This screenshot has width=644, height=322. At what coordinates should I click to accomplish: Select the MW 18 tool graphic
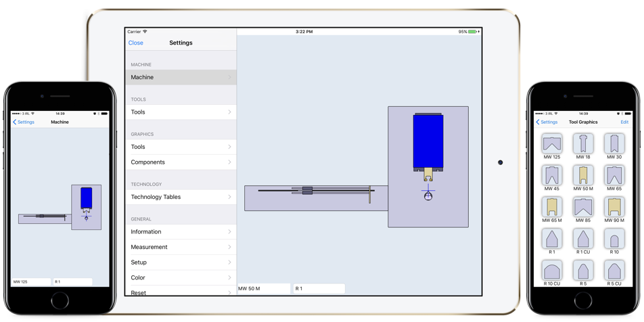pyautogui.click(x=582, y=143)
